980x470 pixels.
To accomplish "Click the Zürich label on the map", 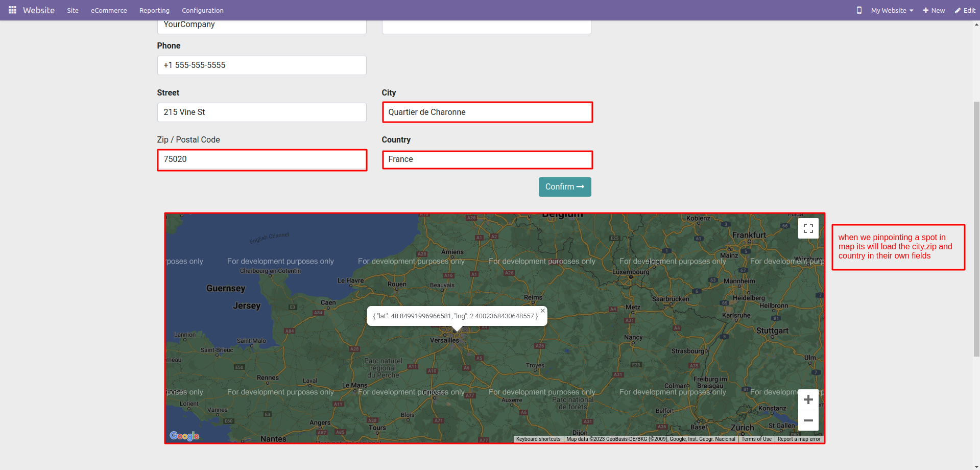I will pyautogui.click(x=742, y=428).
